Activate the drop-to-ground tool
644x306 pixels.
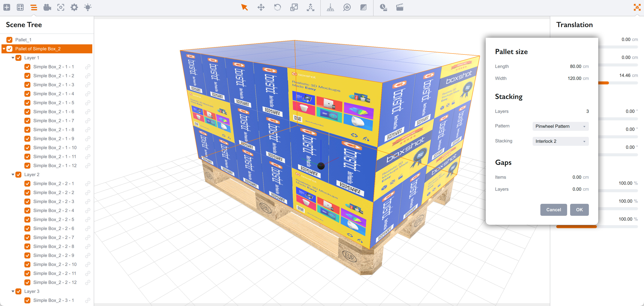click(331, 7)
